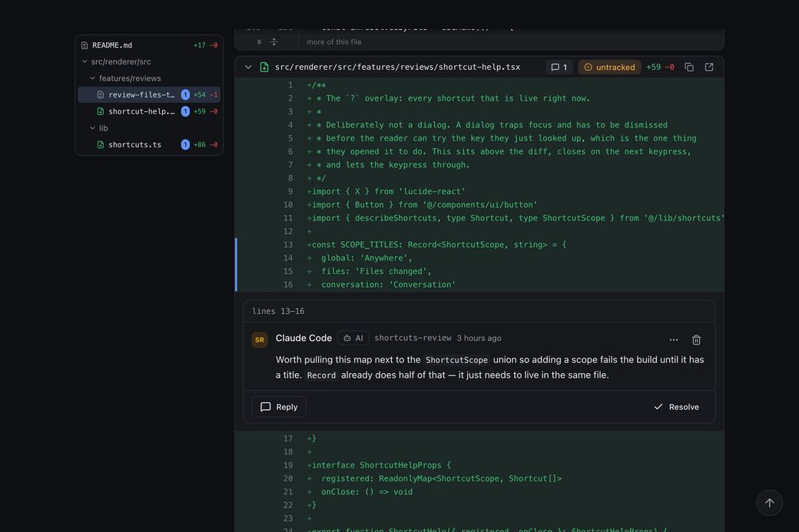The height and width of the screenshot is (532, 799).
Task: Click README.md file icon
Action: tap(85, 45)
